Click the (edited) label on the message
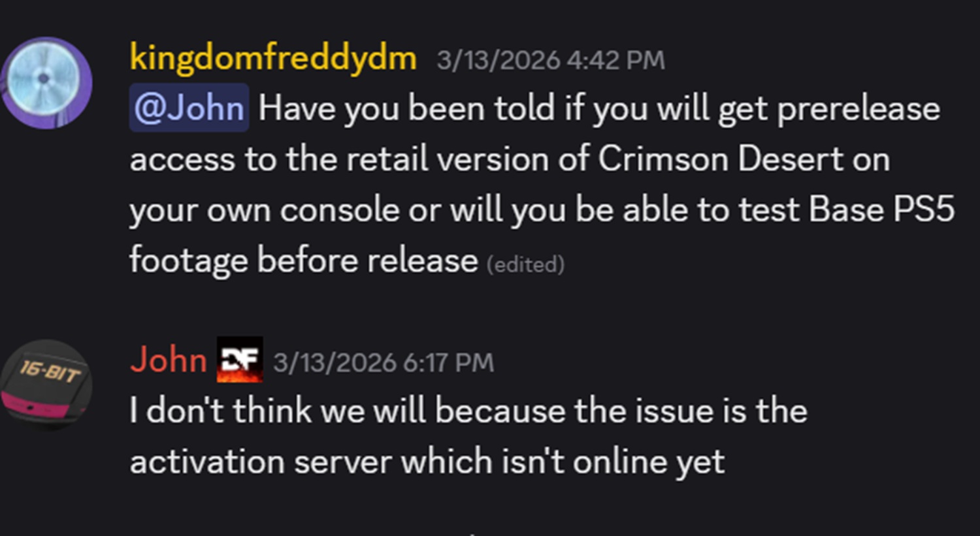Viewport: 980px width, 536px height. (x=525, y=264)
